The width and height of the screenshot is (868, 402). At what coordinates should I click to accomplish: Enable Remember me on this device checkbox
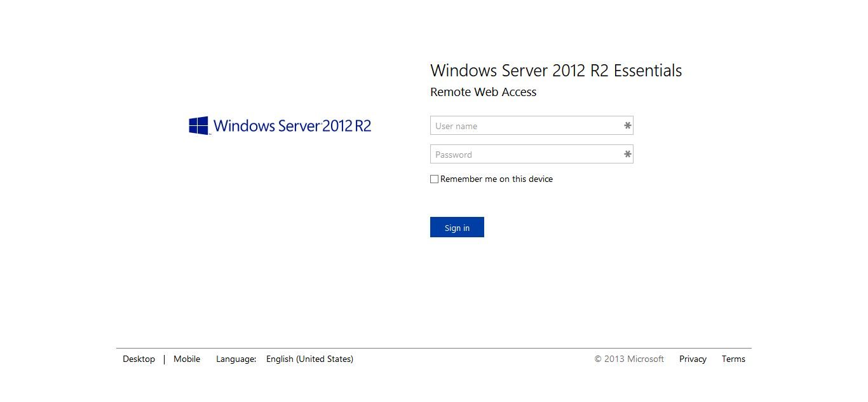click(x=435, y=179)
